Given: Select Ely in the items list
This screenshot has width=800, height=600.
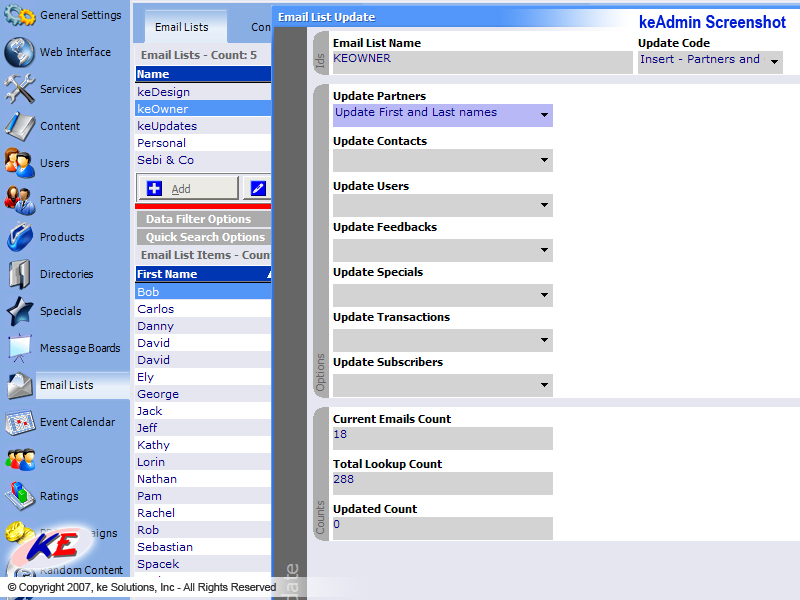Looking at the screenshot, I should (x=203, y=377).
